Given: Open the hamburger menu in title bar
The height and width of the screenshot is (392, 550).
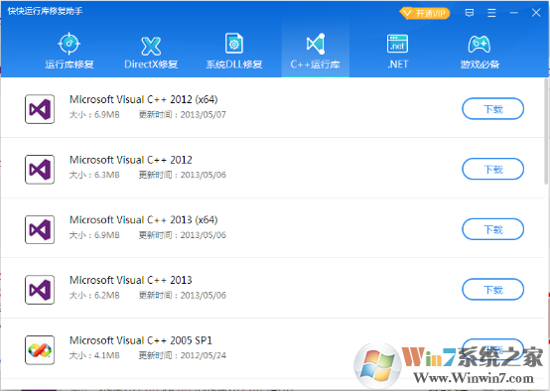Looking at the screenshot, I should click(491, 13).
